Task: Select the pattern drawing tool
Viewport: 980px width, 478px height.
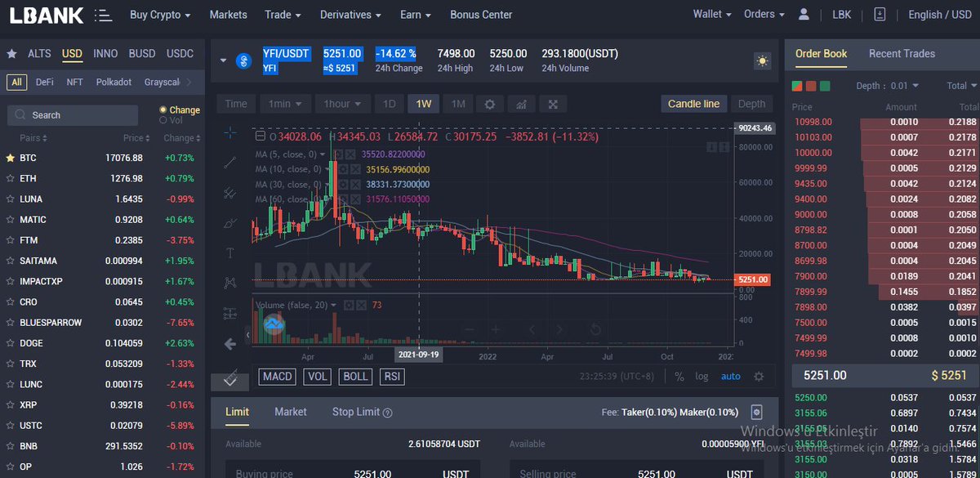Action: point(229,283)
